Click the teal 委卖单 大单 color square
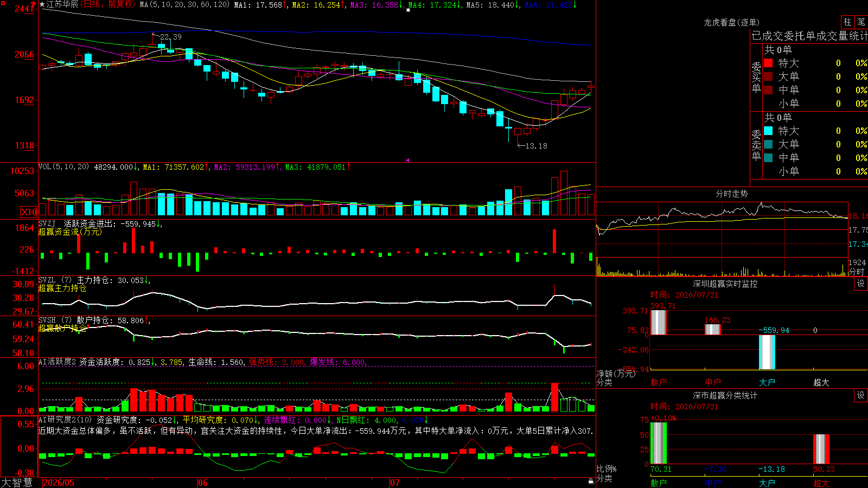 pos(768,144)
